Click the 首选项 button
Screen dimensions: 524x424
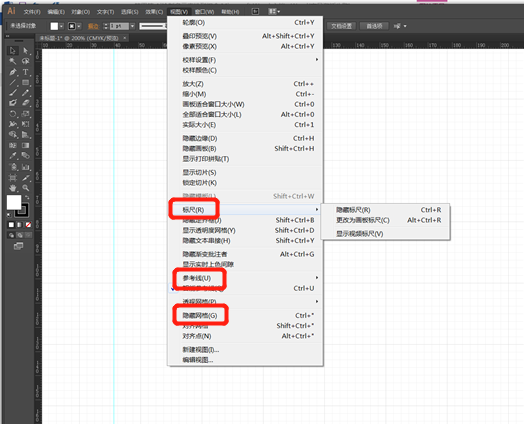374,26
